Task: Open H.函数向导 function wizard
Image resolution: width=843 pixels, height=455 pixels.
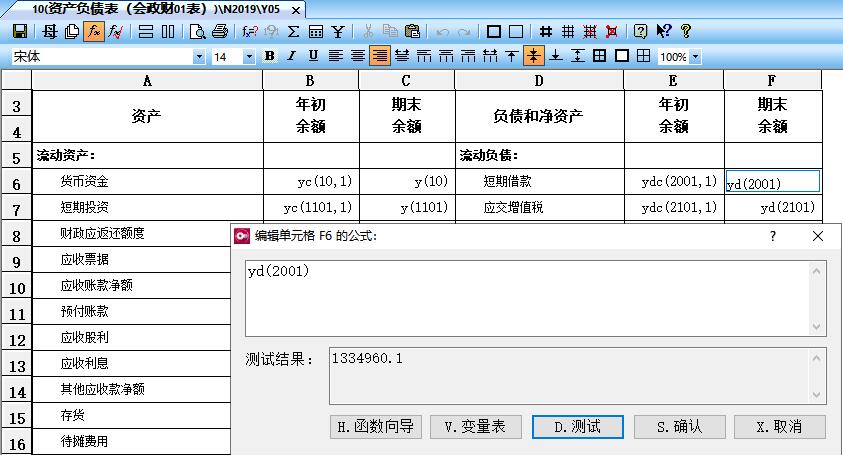Action: point(374,427)
